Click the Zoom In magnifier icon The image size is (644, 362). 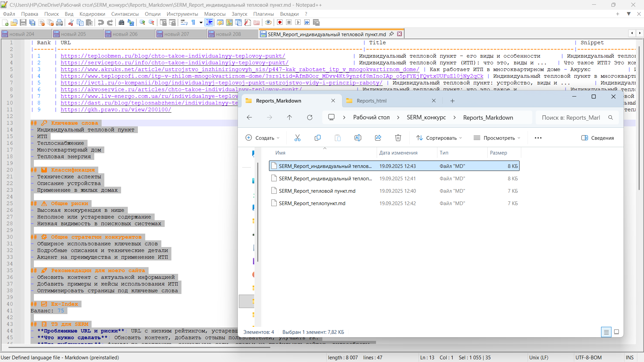pos(143,22)
